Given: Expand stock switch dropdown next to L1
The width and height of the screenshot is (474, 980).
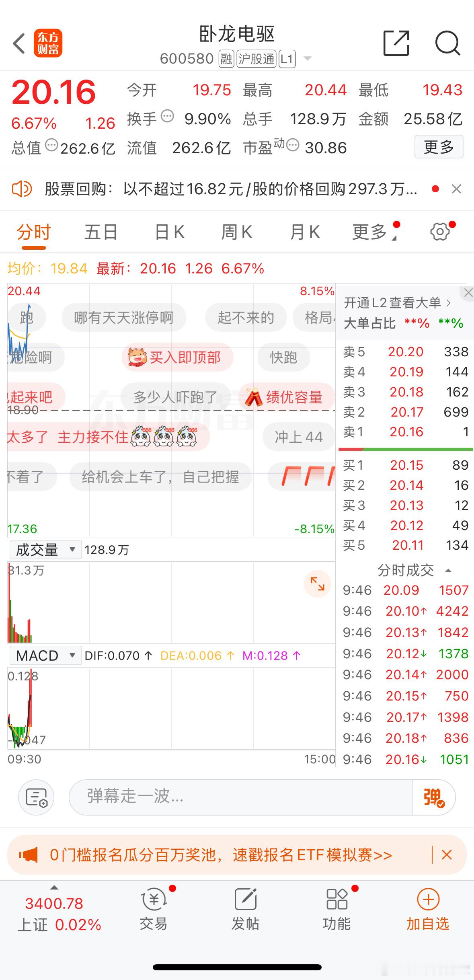Looking at the screenshot, I should 308,59.
